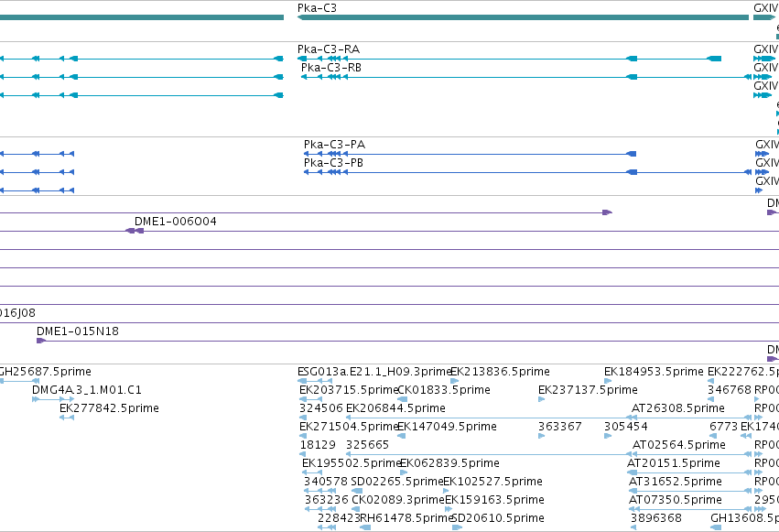The width and height of the screenshot is (779, 532).
Task: Click the arrowhead under 3896368
Action: click(633, 527)
